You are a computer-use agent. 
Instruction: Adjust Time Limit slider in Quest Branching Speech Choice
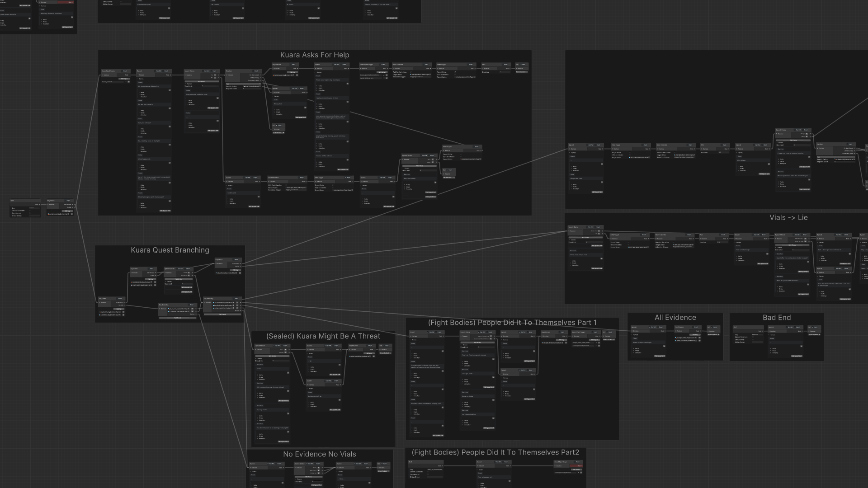coord(187,284)
